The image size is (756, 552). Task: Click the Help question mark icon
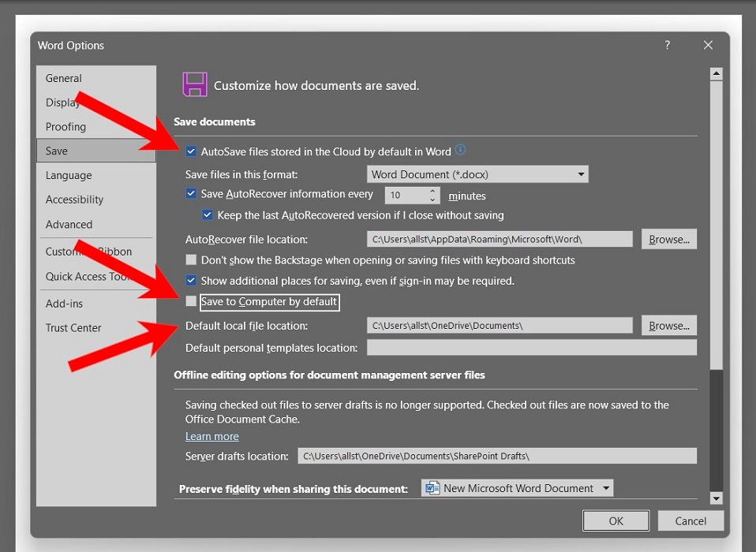[667, 45]
